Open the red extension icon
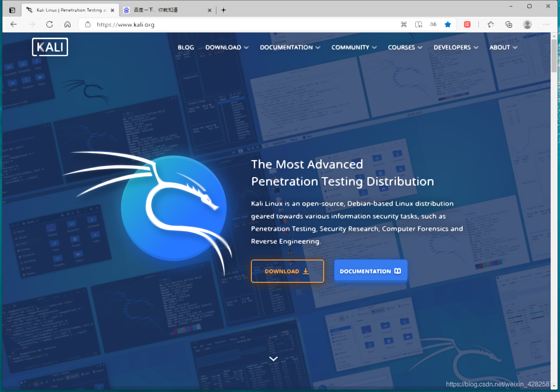This screenshot has height=392, width=560. point(467,24)
